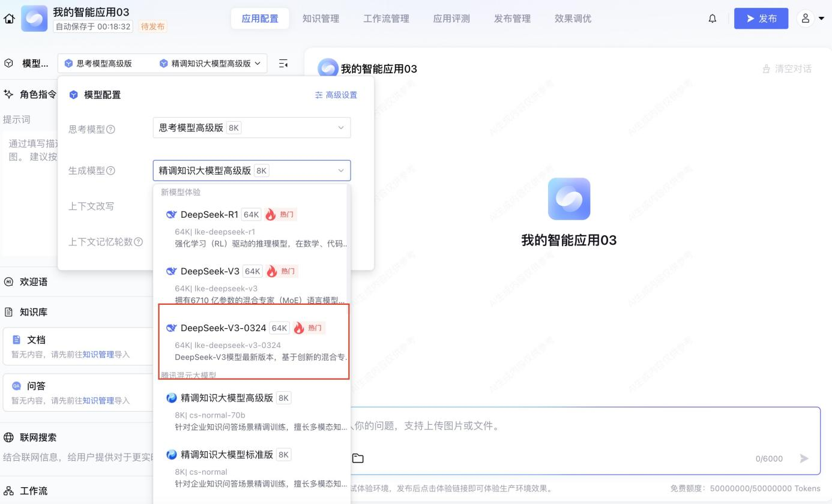Click the help icon beside 思考模型

coord(110,129)
